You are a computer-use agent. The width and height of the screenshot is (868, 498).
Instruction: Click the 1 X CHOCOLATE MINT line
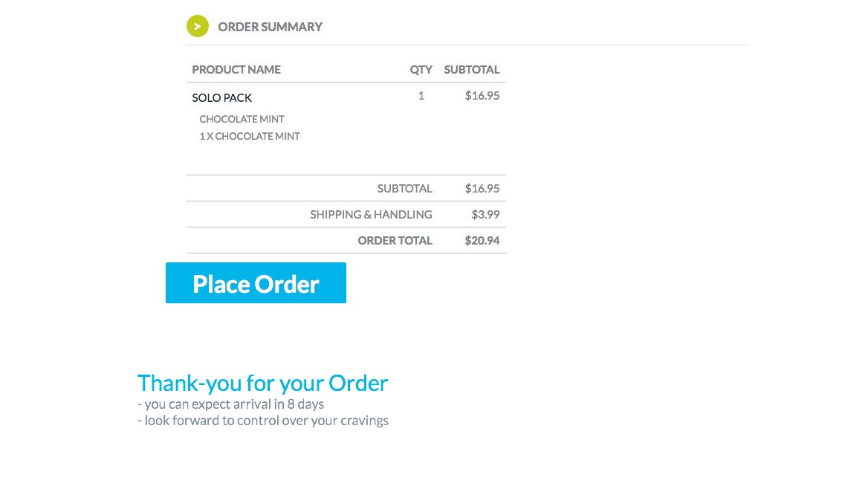(x=250, y=136)
